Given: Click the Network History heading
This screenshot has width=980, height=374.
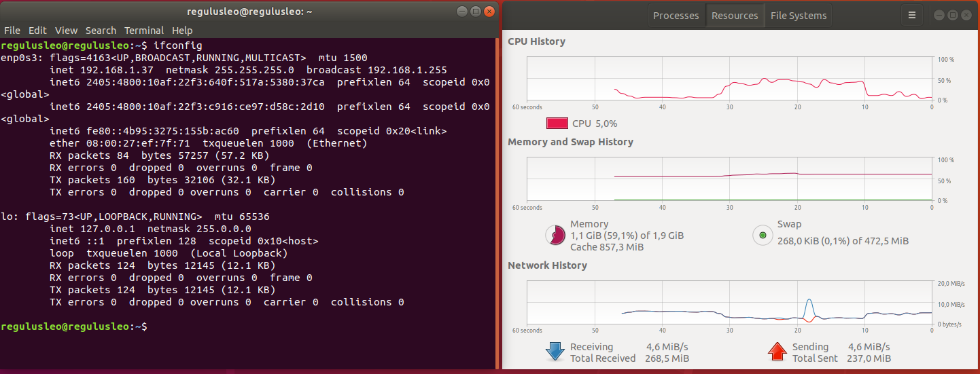Looking at the screenshot, I should tap(547, 265).
